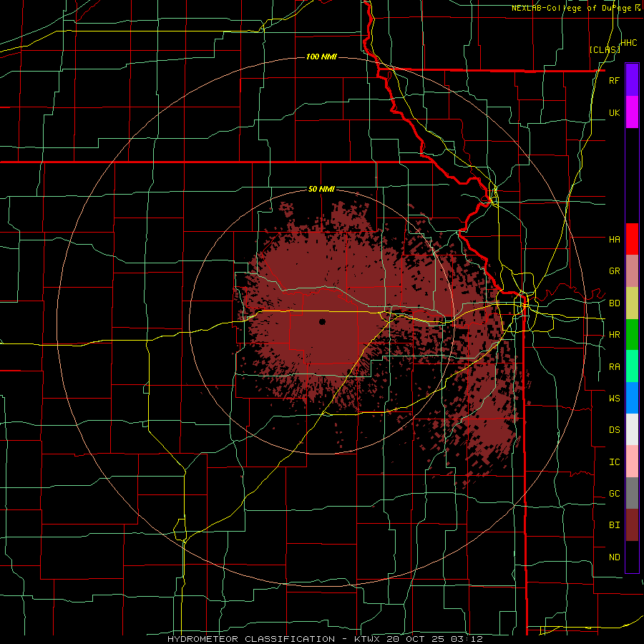Select the UK legend label
644x644 pixels.
[614, 112]
